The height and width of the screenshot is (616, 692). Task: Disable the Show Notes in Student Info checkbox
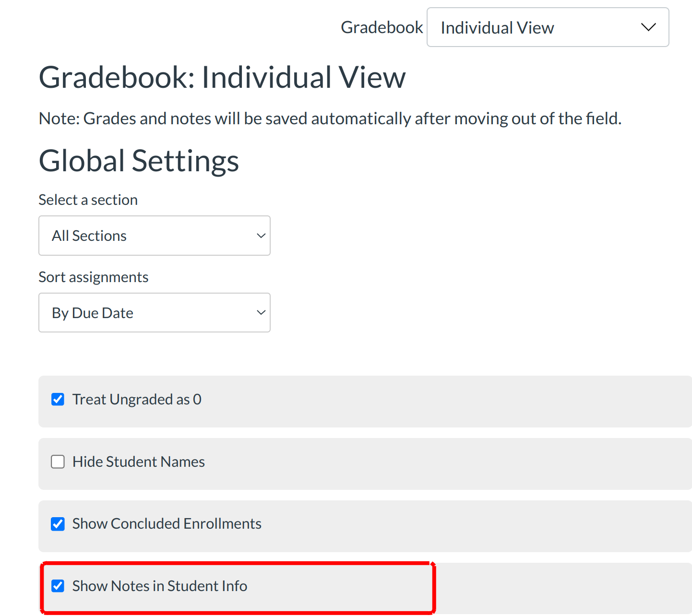click(x=58, y=586)
